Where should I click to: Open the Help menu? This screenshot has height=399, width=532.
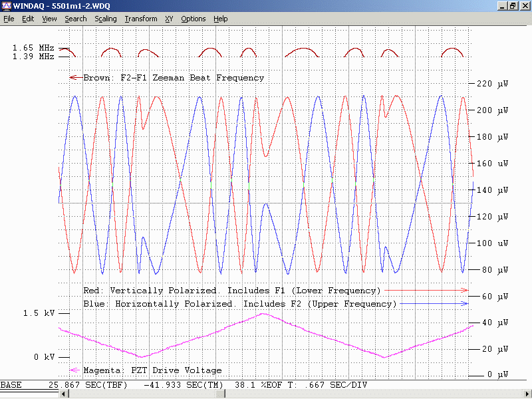(x=220, y=19)
